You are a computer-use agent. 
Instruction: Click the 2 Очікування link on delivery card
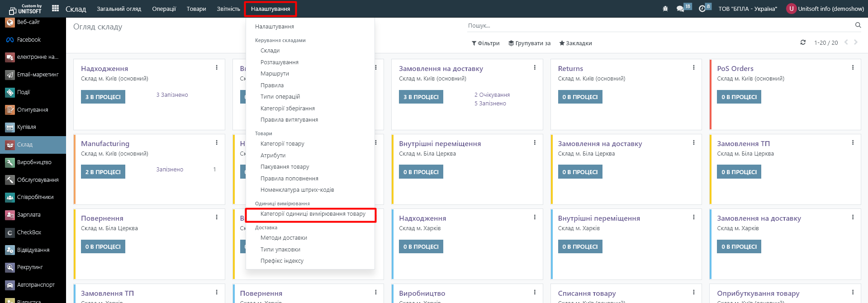point(492,95)
